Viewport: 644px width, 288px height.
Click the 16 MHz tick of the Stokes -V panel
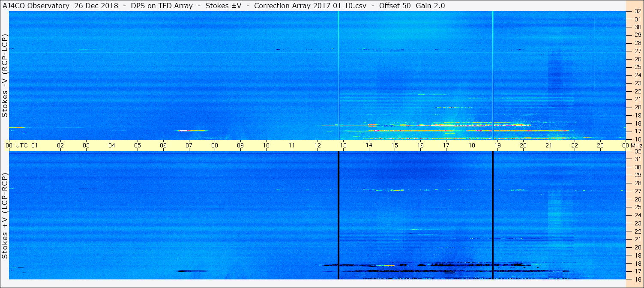[x=638, y=139]
